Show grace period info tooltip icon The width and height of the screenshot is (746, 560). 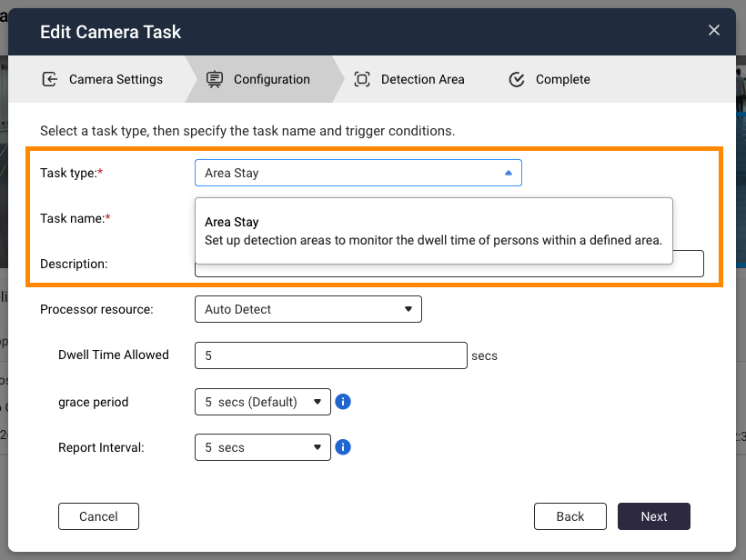[x=343, y=402]
